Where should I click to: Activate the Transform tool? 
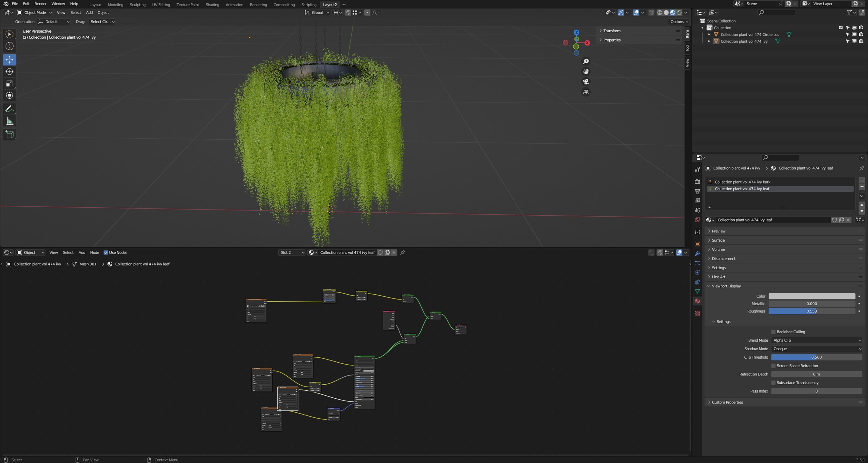(9, 95)
